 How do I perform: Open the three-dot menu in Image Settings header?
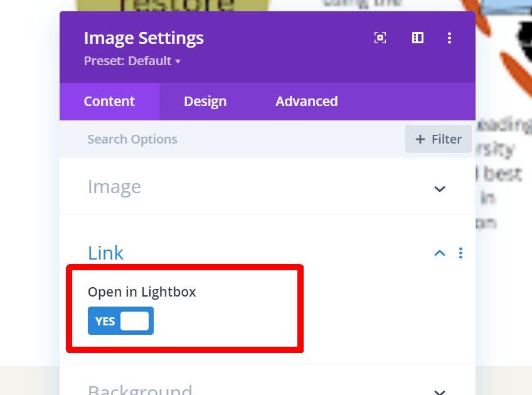(449, 38)
